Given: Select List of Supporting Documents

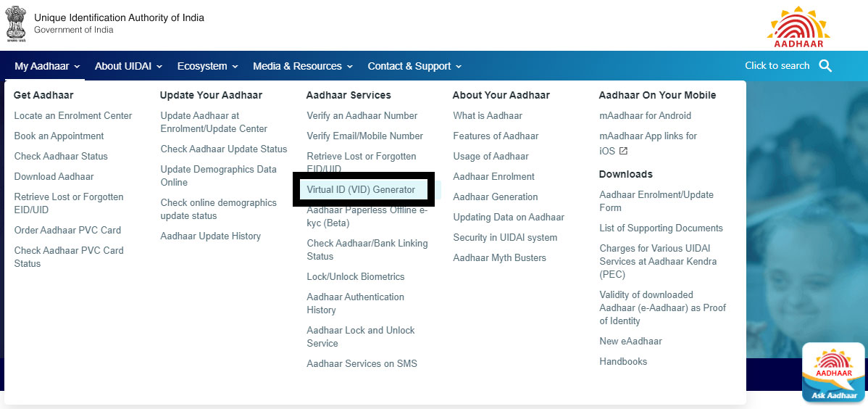Looking at the screenshot, I should (661, 228).
